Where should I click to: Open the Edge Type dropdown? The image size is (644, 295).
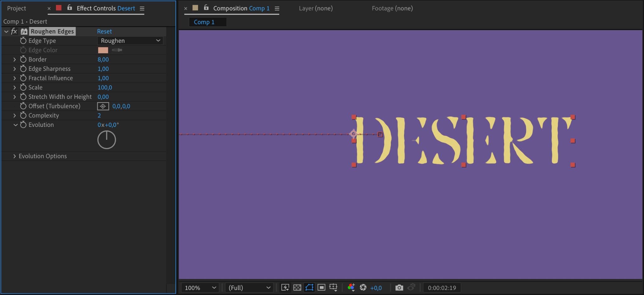pyautogui.click(x=130, y=41)
